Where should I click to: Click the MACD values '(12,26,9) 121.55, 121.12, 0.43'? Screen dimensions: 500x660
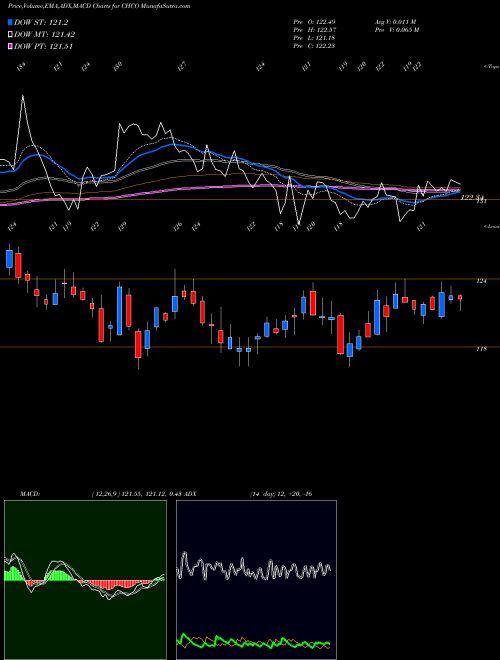(137, 494)
